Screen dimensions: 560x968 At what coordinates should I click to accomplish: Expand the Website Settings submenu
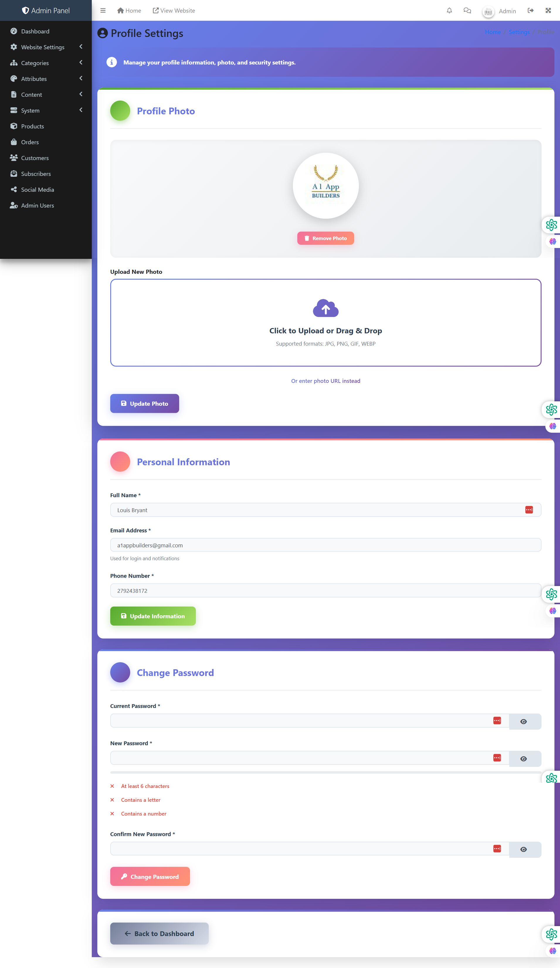point(46,47)
